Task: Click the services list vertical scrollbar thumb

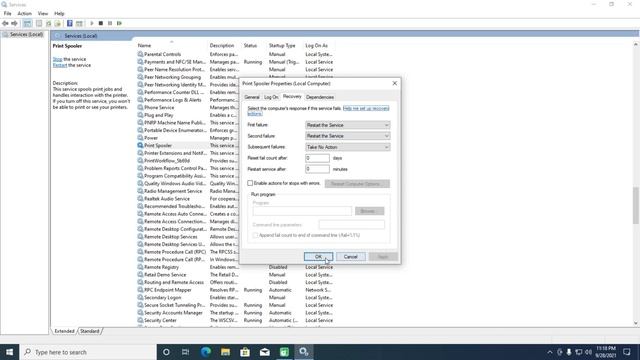Action: [x=636, y=205]
